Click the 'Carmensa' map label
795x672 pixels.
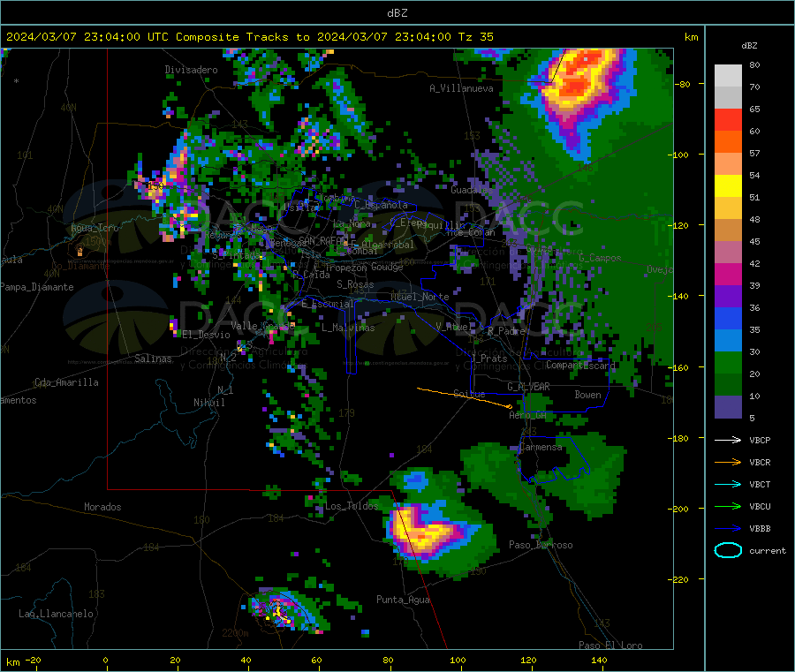541,447
